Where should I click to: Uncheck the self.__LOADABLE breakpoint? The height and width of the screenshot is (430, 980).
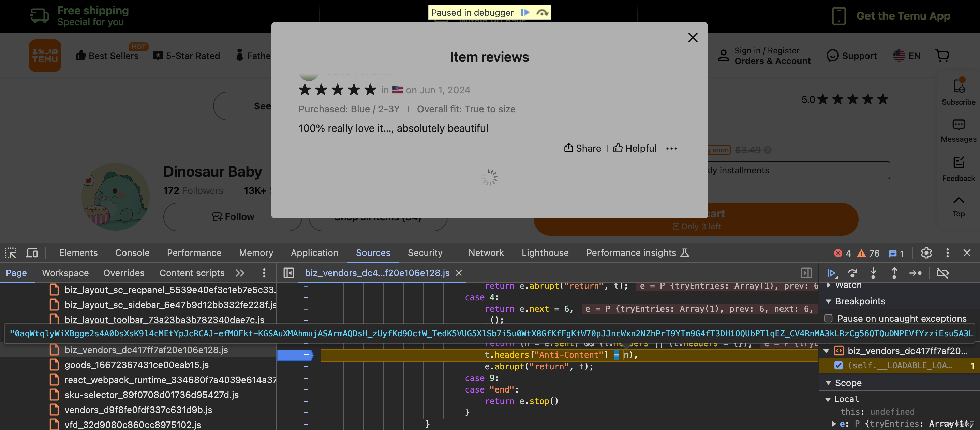838,365
